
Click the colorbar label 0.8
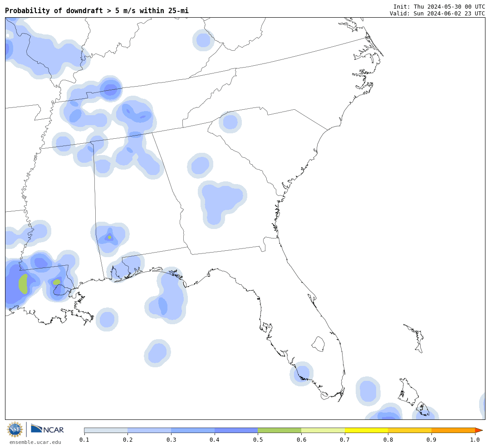[388, 440]
